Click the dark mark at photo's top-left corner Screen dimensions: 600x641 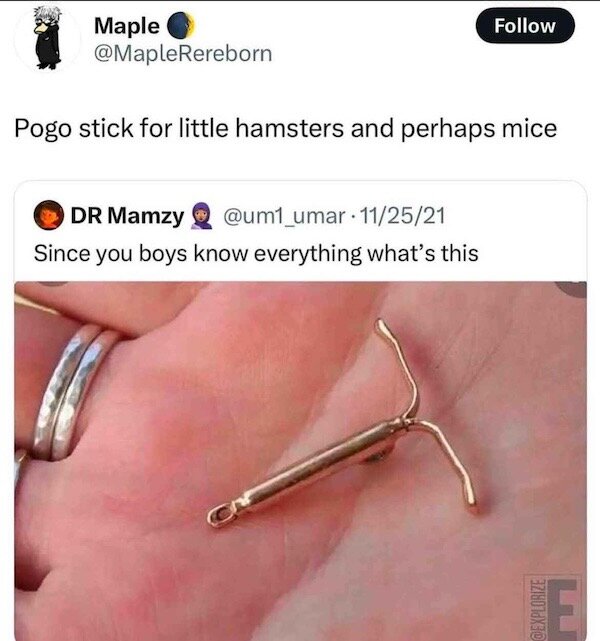point(54,283)
